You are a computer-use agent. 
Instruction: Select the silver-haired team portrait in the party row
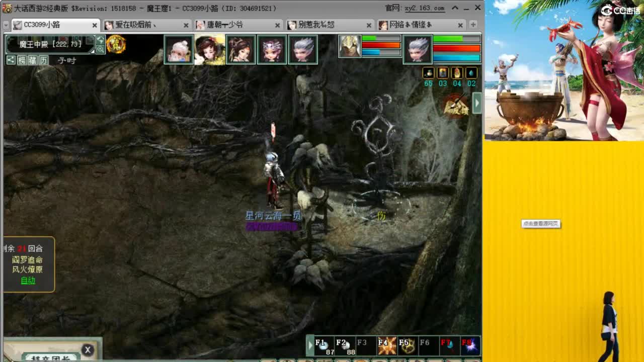tap(303, 49)
